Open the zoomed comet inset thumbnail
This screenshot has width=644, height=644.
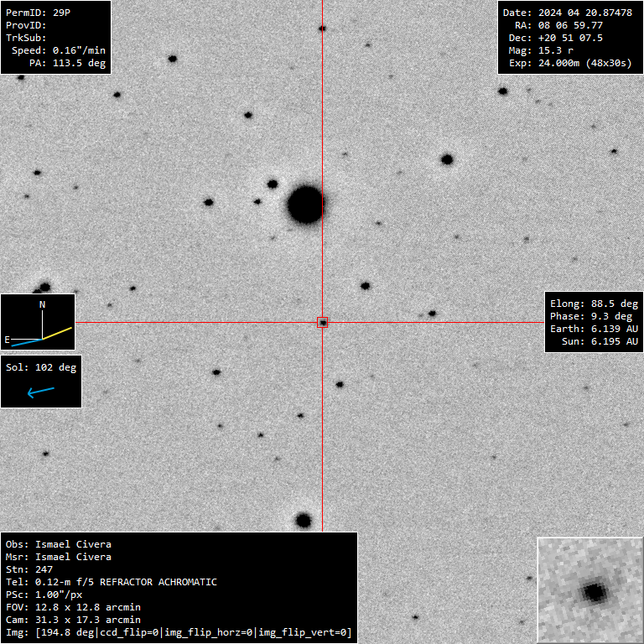590,590
